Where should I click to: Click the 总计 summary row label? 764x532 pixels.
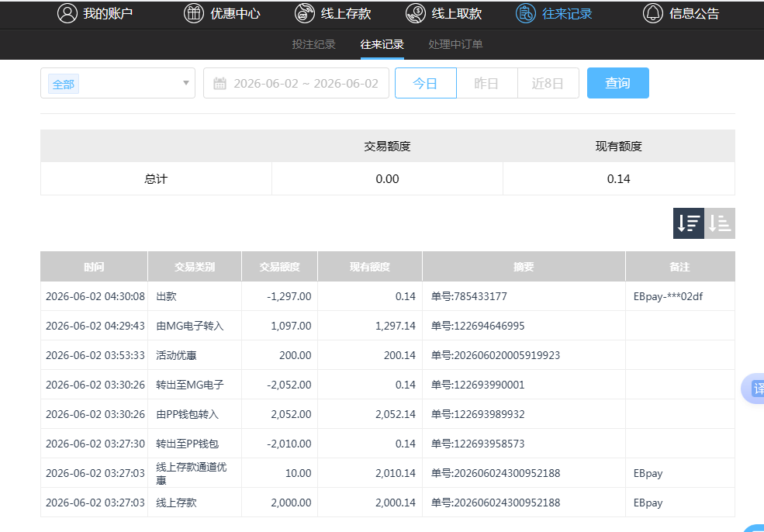[156, 179]
